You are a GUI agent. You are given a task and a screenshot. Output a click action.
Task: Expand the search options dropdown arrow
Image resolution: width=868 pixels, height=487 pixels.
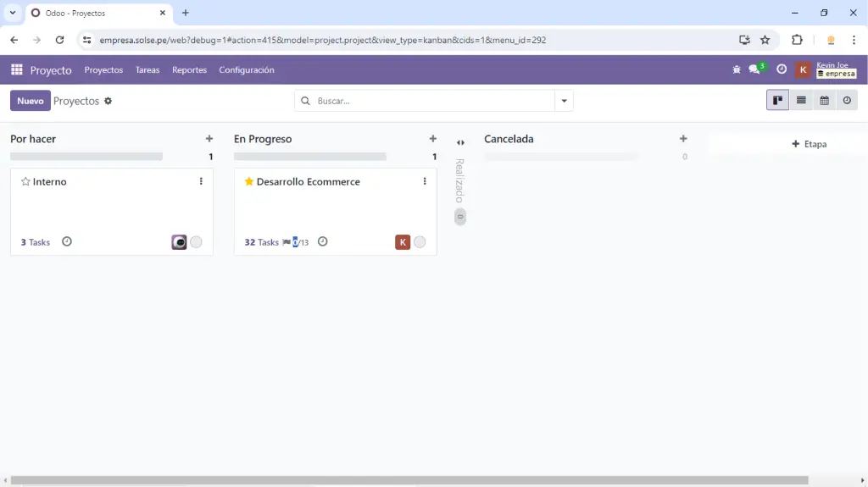tap(564, 101)
